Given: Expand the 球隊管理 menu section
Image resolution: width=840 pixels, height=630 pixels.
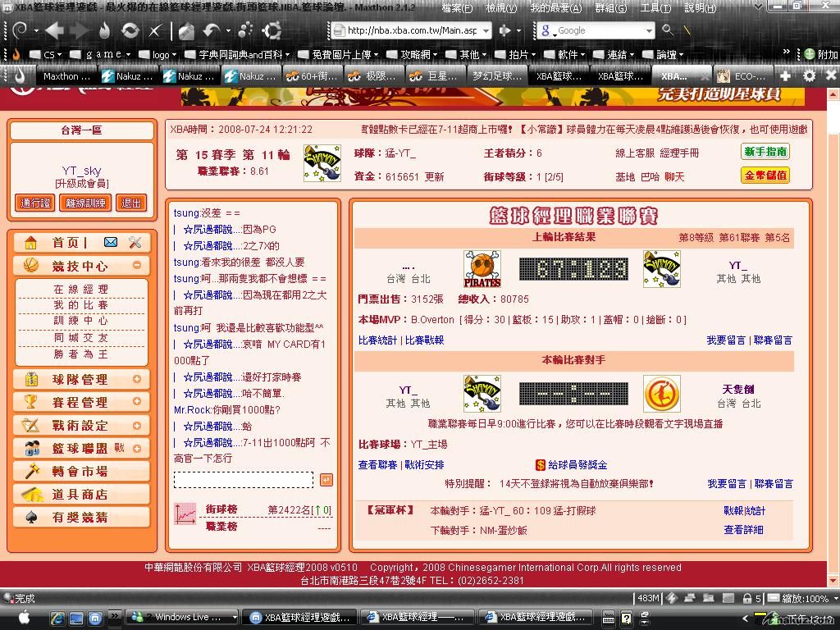Looking at the screenshot, I should 136,380.
